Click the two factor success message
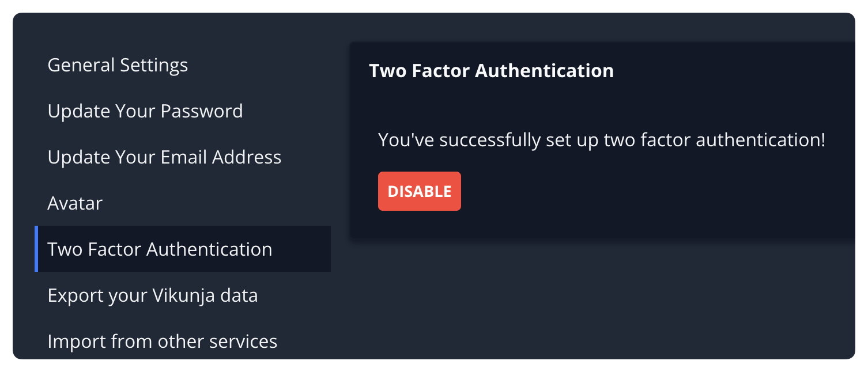This screenshot has height=372, width=868. pyautogui.click(x=602, y=140)
